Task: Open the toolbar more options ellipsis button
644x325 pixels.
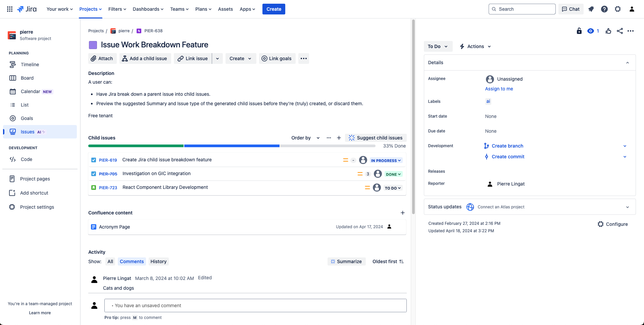Action: 304,58
